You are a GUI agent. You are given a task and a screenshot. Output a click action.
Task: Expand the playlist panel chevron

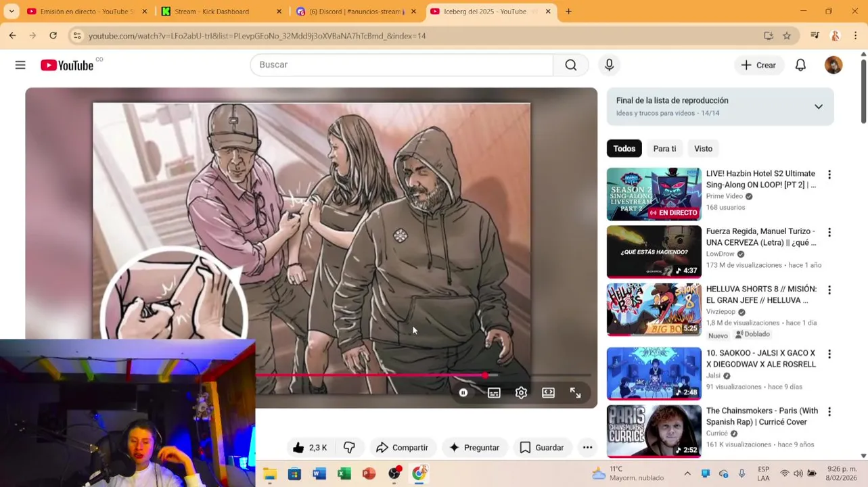click(819, 106)
